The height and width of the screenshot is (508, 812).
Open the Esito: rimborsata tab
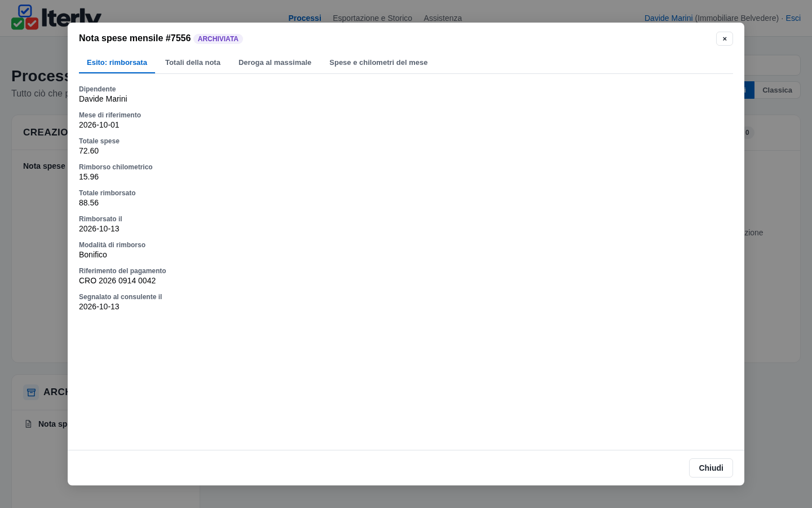pyautogui.click(x=117, y=63)
